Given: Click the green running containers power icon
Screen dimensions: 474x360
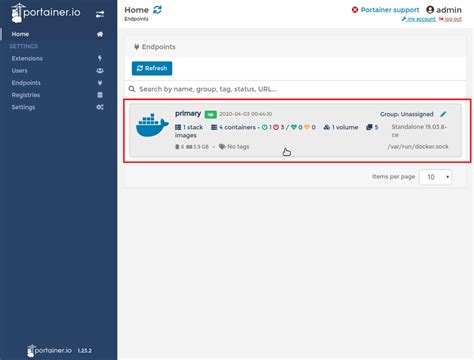Looking at the screenshot, I should pyautogui.click(x=264, y=127).
